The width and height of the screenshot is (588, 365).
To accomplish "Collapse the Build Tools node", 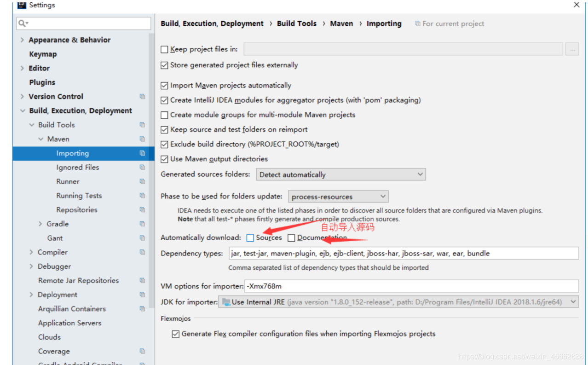I will coord(32,125).
